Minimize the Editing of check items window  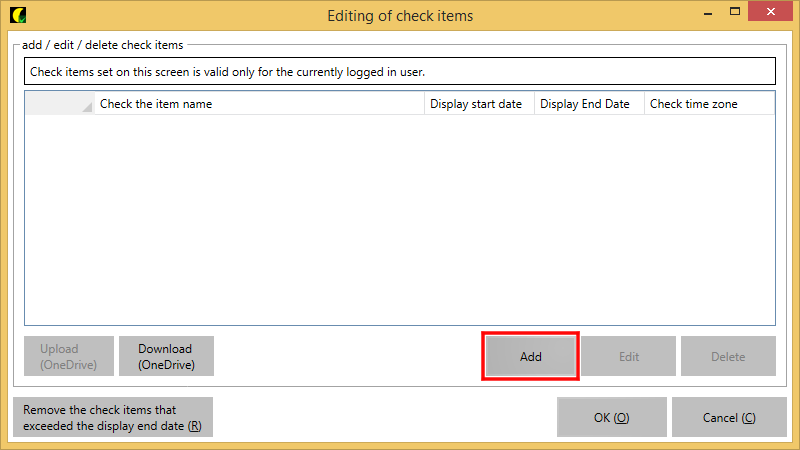(708, 14)
